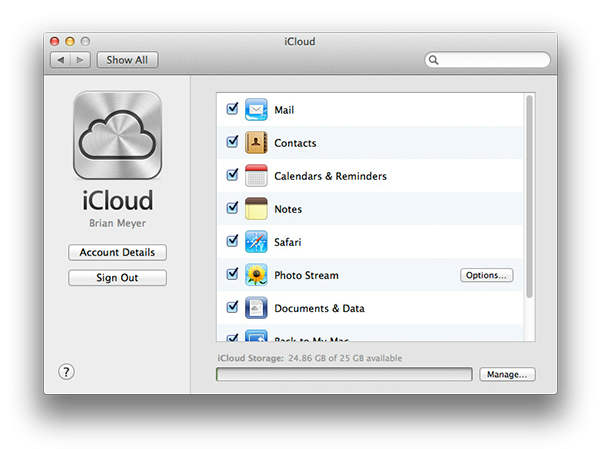
Task: Go back with the left arrow button
Action: click(x=60, y=60)
